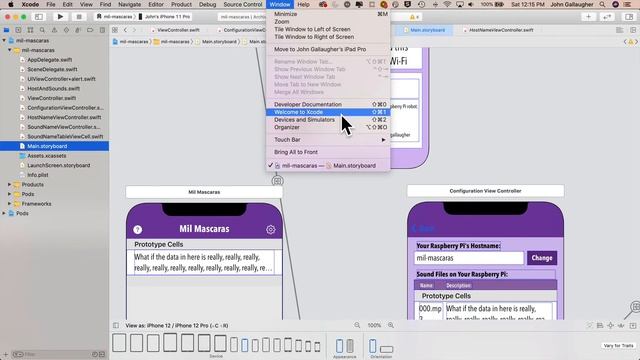Click the Vary for Traits button
Image resolution: width=640 pixels, height=360 pixels.
tap(618, 346)
